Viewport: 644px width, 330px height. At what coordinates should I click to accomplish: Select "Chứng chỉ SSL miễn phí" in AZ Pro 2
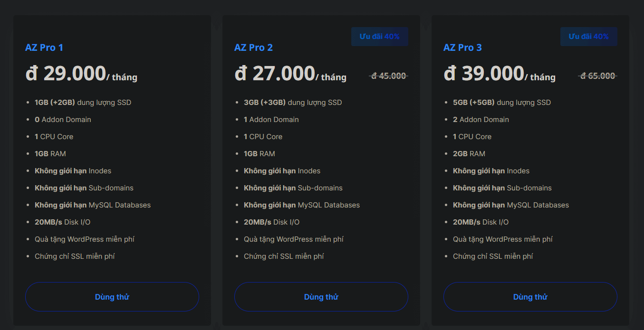(284, 256)
